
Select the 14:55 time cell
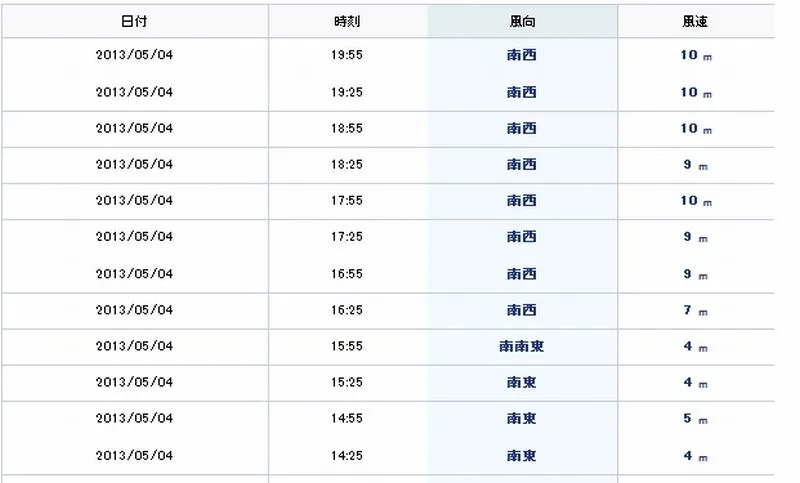(347, 418)
